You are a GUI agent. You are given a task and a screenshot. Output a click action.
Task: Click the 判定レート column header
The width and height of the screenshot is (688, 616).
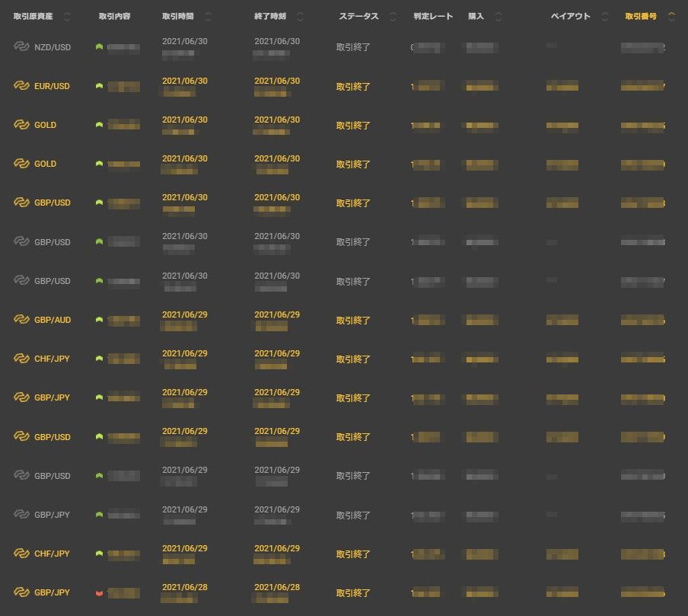pos(433,17)
